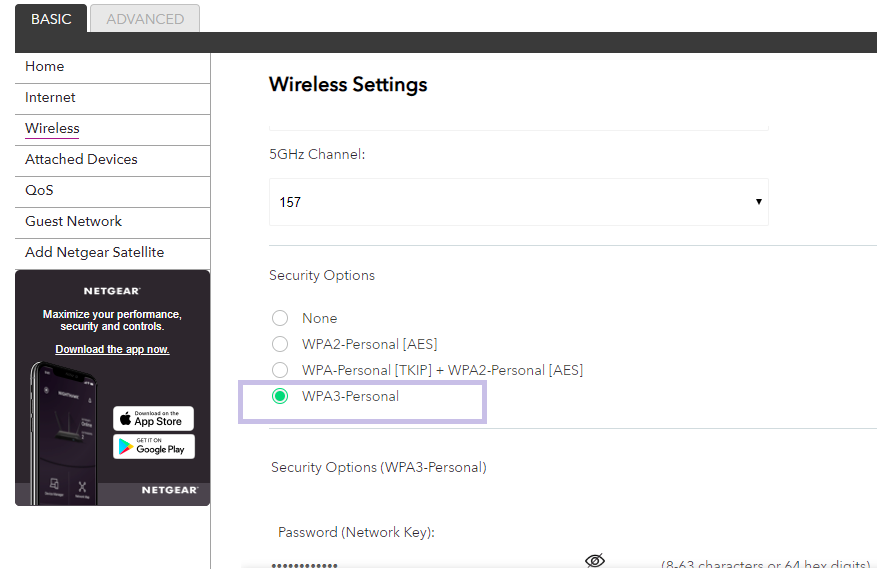Switch to the ADVANCED tab
877x569 pixels.
pos(145,19)
